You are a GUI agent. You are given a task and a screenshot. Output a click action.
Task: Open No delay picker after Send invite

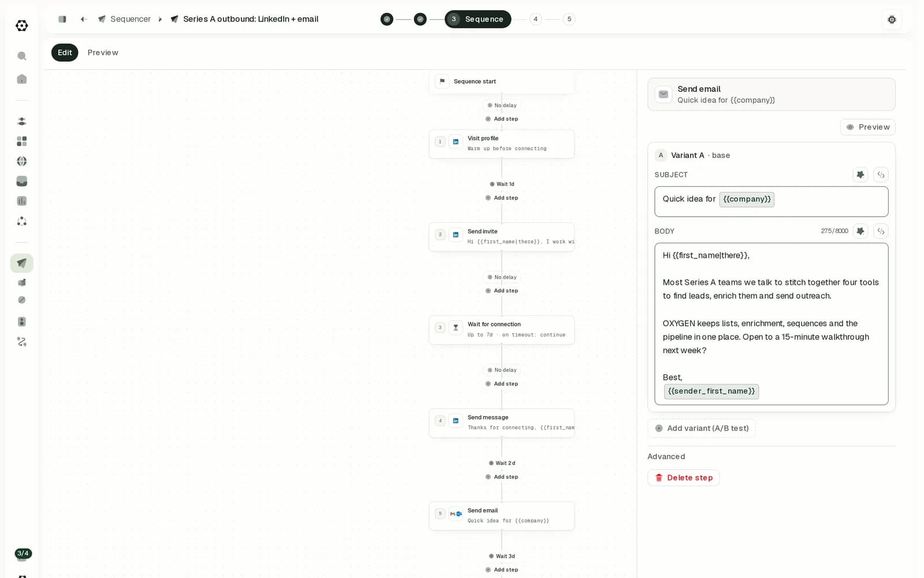click(x=502, y=277)
